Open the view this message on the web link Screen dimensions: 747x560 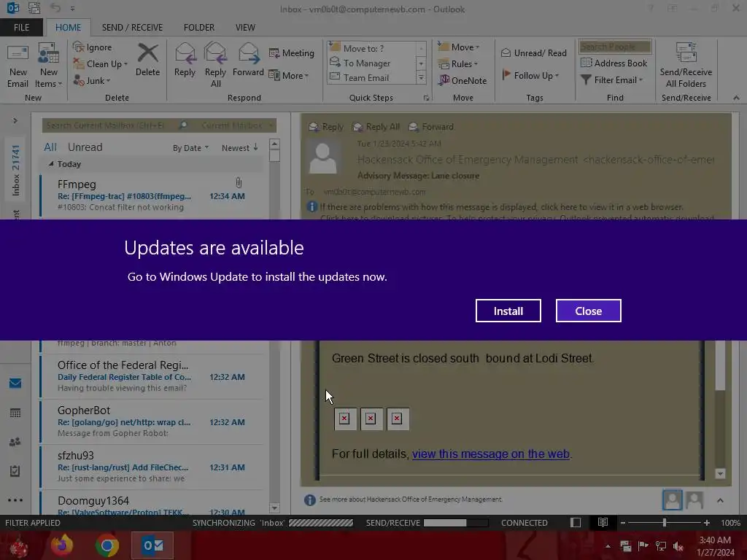click(491, 454)
